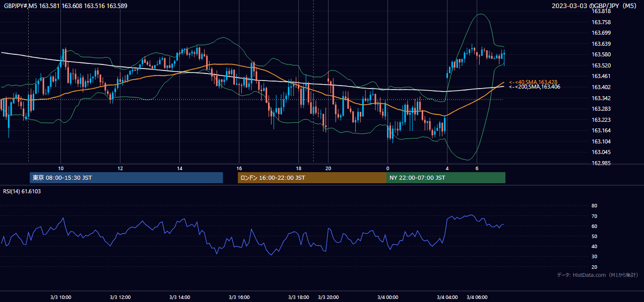Click price level 163.758 on the axis
The width and height of the screenshot is (644, 302).
coord(601,22)
